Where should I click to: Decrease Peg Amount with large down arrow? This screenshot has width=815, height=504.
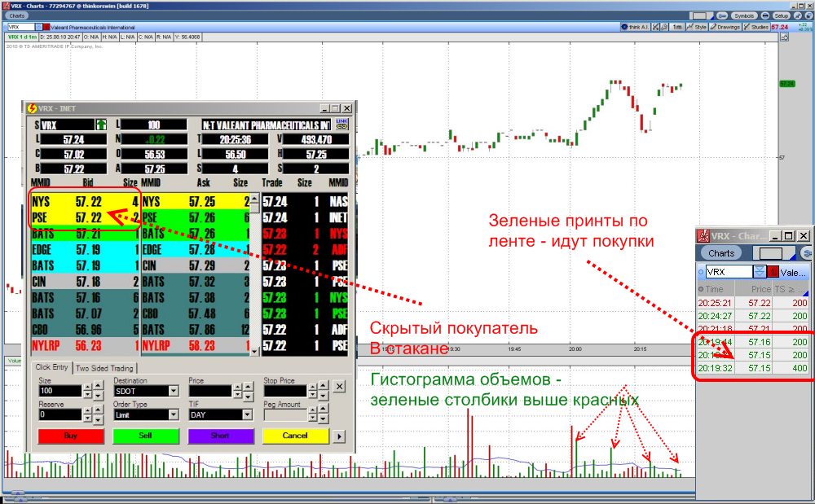pos(324,419)
